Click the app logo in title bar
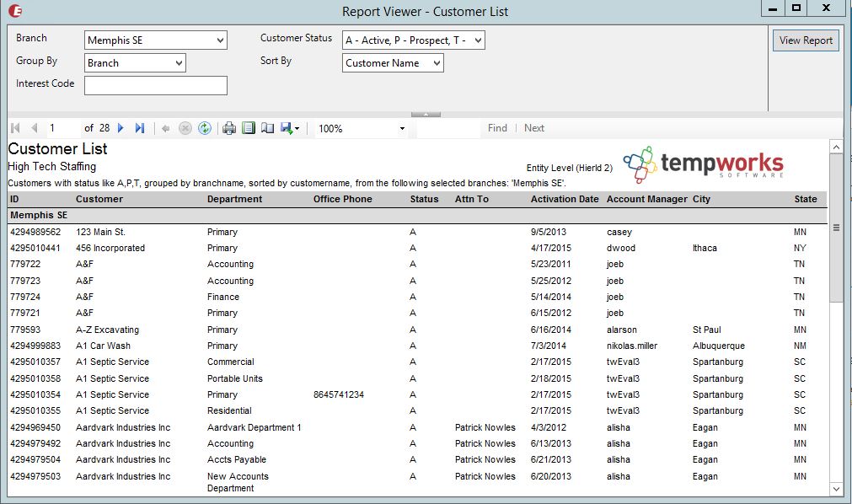The height and width of the screenshot is (504, 852). click(x=15, y=11)
